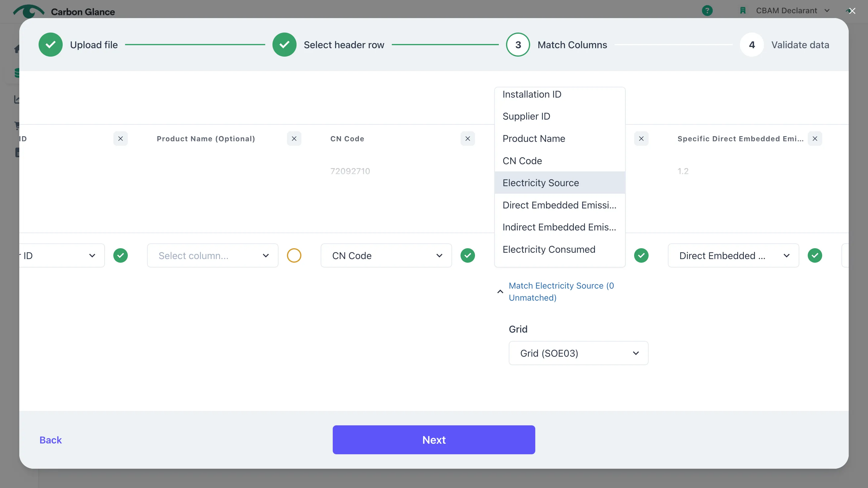Click the Carbon Glance eye logo
868x488 pixels.
[x=29, y=11]
